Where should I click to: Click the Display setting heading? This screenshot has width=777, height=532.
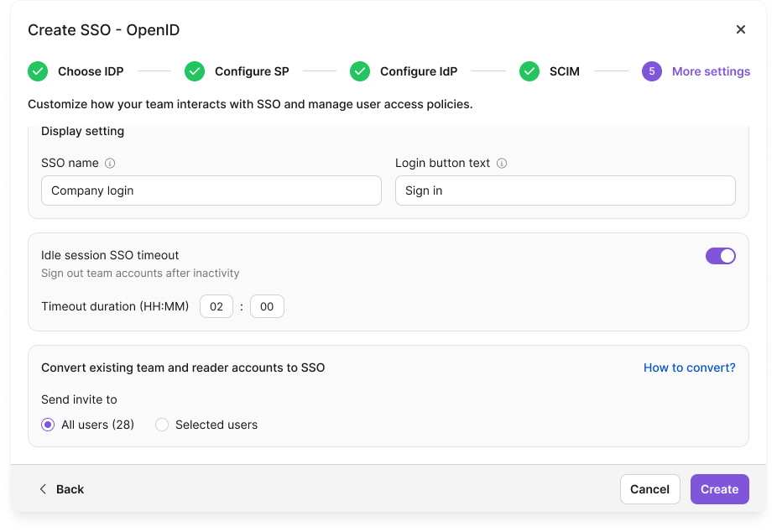click(x=83, y=131)
